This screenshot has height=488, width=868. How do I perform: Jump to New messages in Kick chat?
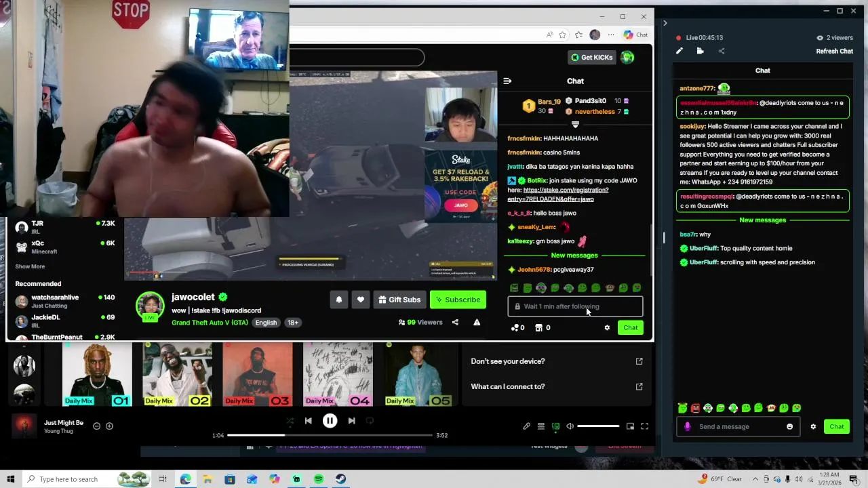tap(574, 256)
